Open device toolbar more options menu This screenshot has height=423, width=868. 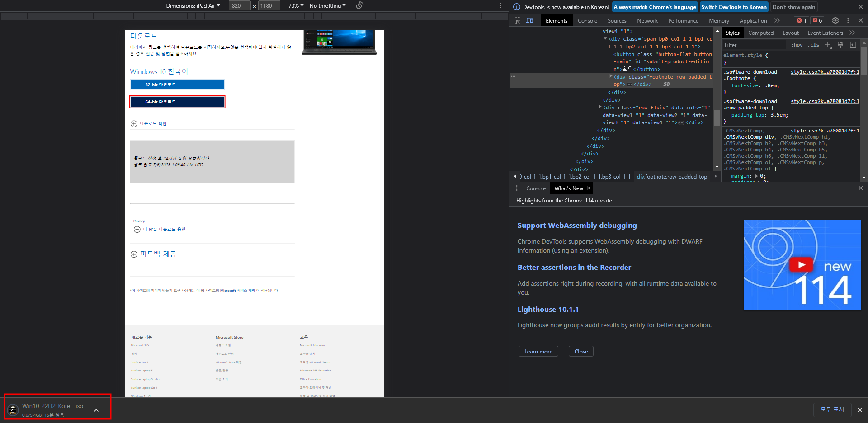click(500, 5)
